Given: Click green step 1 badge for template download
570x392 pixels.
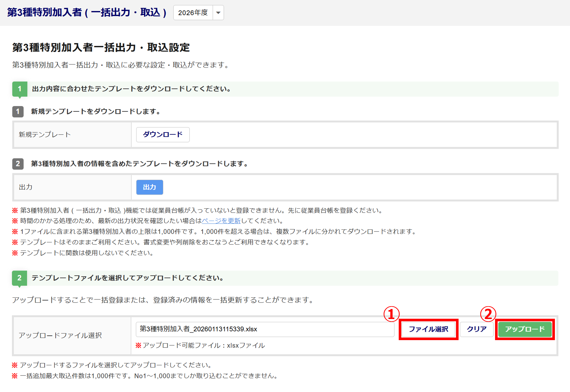Looking at the screenshot, I should point(20,89).
